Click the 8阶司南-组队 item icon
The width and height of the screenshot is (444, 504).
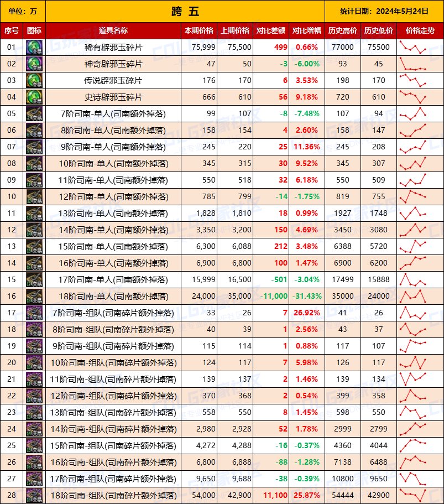[34, 330]
